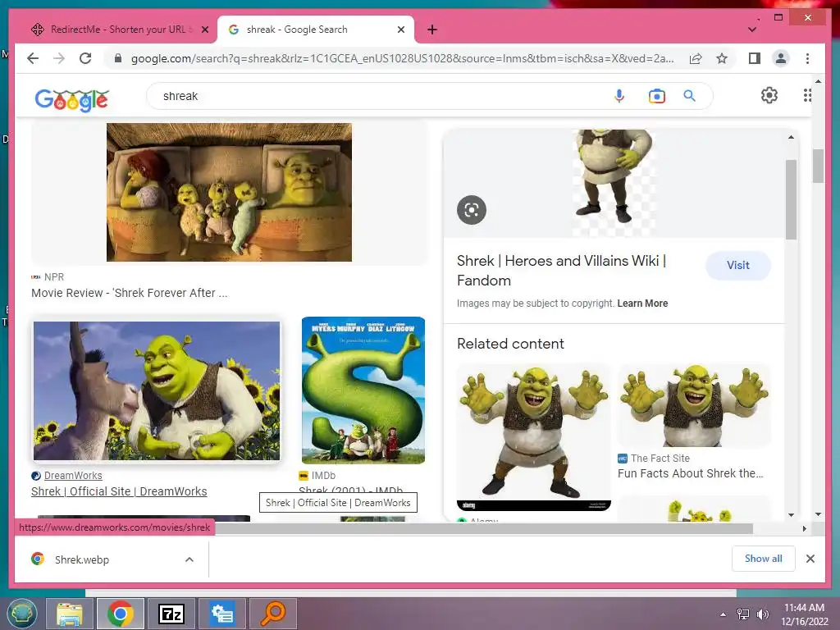
Task: Close the shreak Google Search tab
Action: (x=400, y=30)
